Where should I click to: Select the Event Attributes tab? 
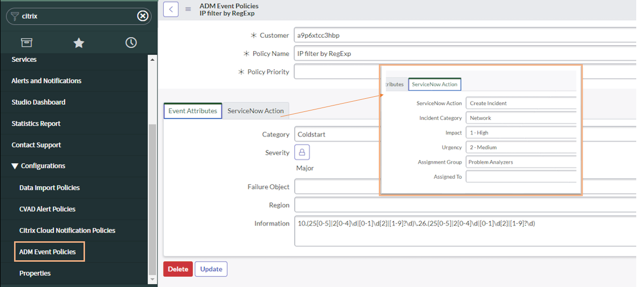coord(193,111)
